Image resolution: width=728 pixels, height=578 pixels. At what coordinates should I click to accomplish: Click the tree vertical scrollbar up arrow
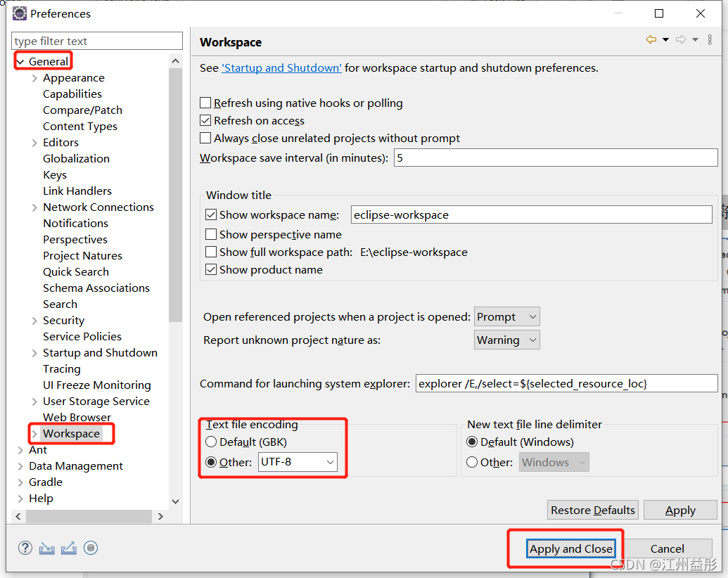pyautogui.click(x=176, y=60)
